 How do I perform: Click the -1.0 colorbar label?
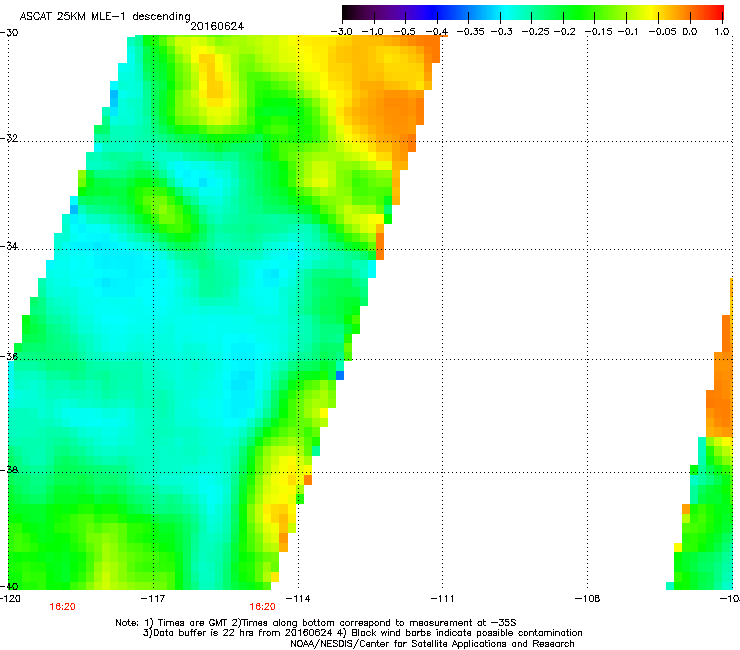pyautogui.click(x=372, y=32)
